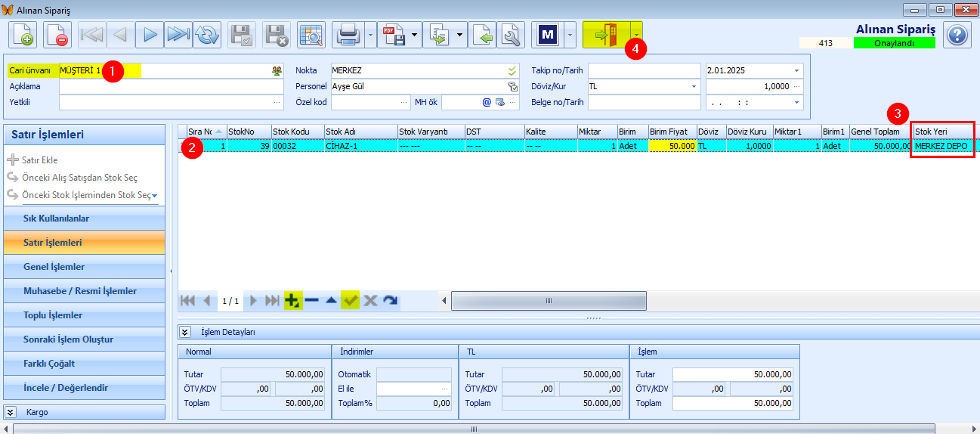980x434 pixels.
Task: Cancel changes via the save-cancel disk icon
Action: click(277, 35)
